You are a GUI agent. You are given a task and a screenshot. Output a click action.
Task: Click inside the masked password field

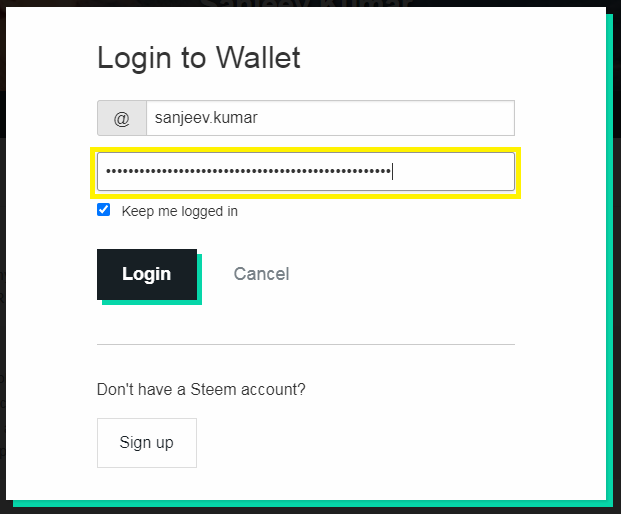coord(306,171)
